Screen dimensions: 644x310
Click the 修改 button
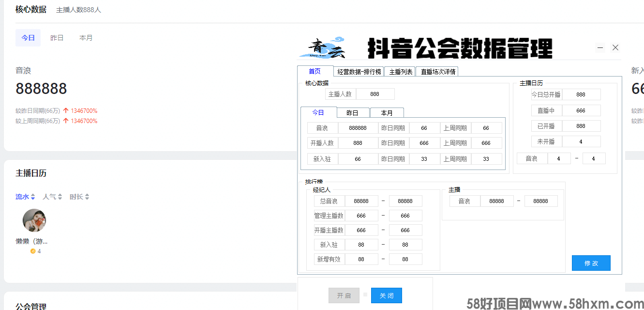[x=591, y=263]
